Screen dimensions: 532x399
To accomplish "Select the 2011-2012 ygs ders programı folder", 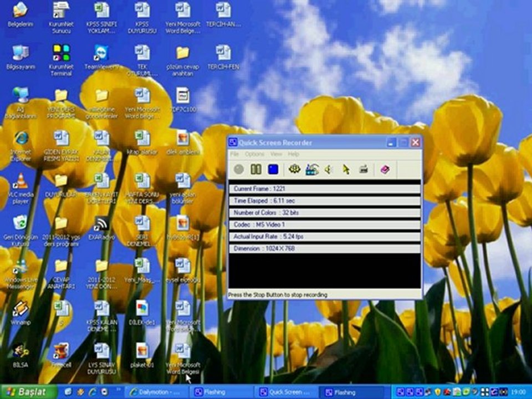I will [x=61, y=232].
